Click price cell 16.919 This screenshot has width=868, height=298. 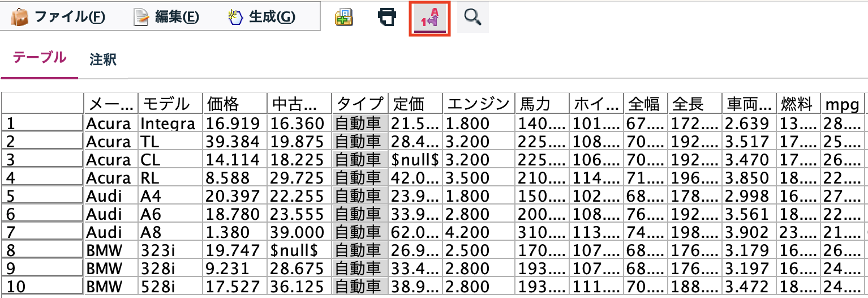click(x=235, y=123)
